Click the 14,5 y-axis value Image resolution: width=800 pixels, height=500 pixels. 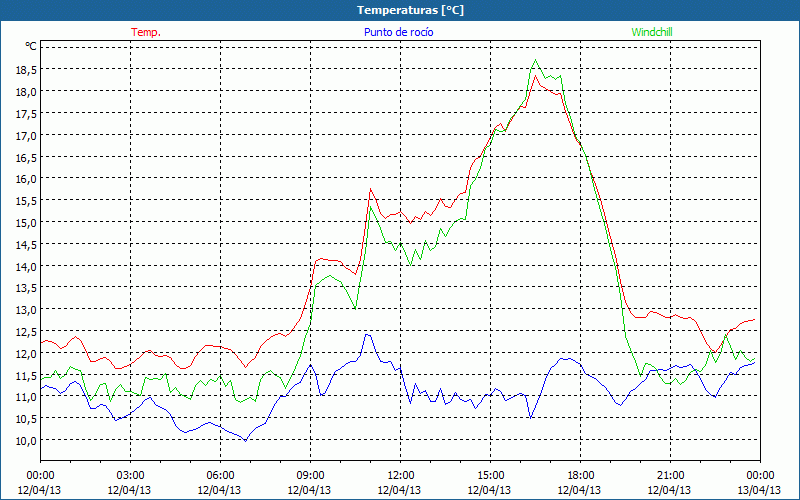[26, 245]
